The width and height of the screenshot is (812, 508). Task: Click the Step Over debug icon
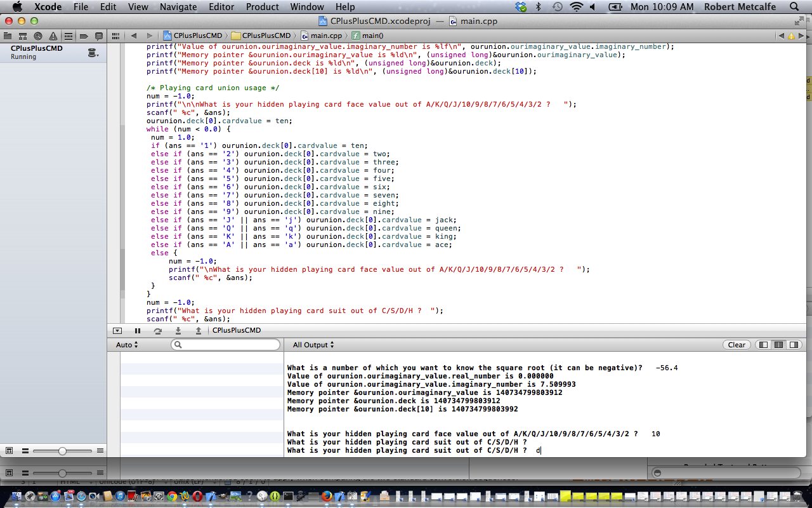pos(158,330)
